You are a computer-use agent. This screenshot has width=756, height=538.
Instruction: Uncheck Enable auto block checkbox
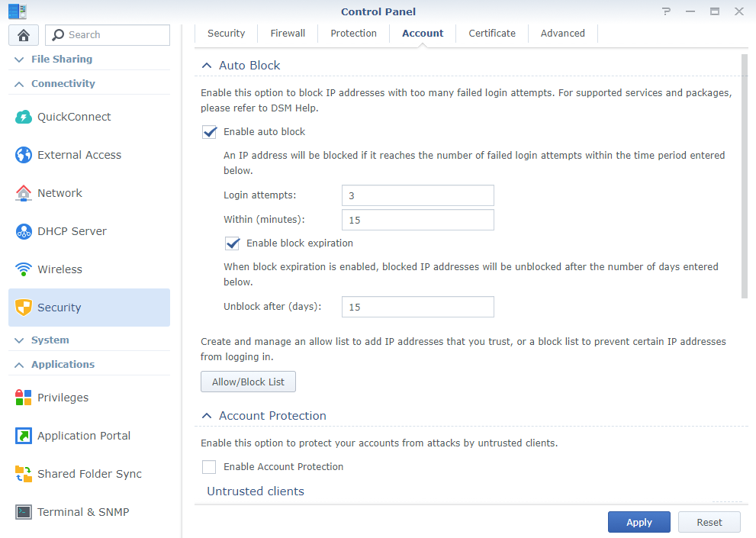[209, 132]
